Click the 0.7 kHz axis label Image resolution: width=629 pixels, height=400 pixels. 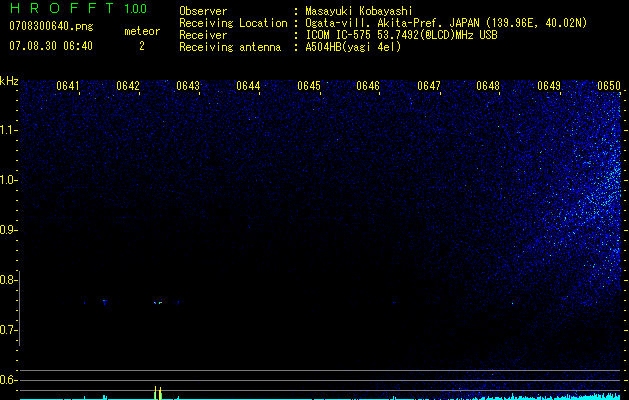(x=8, y=330)
